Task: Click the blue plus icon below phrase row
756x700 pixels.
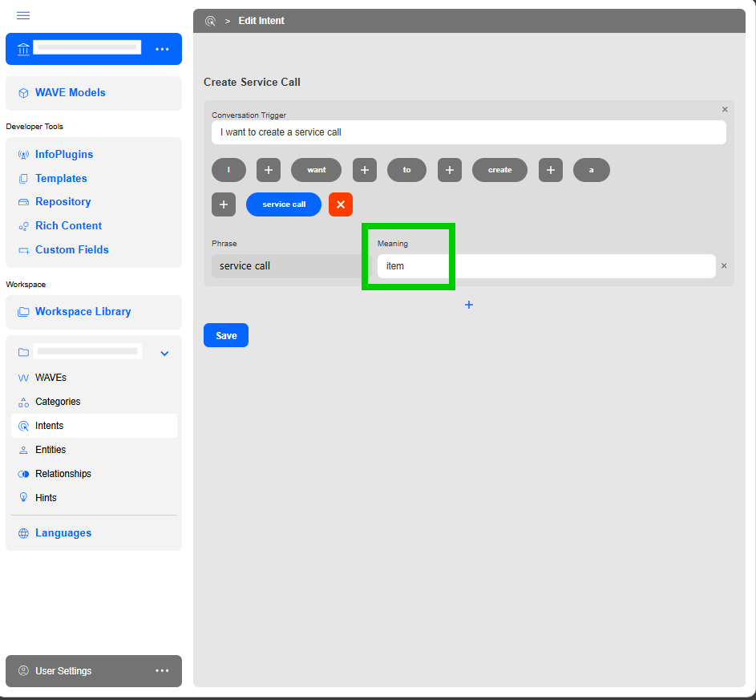Action: (x=469, y=305)
